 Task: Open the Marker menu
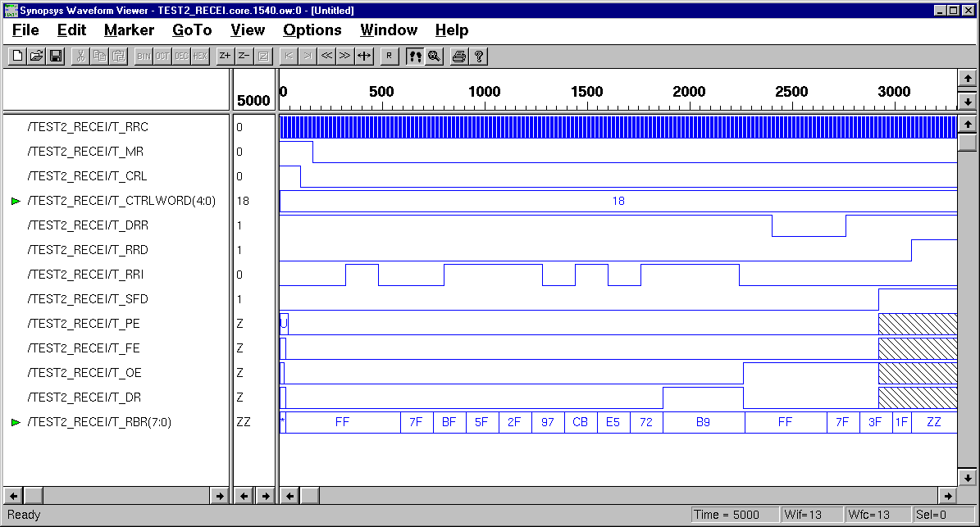[129, 30]
